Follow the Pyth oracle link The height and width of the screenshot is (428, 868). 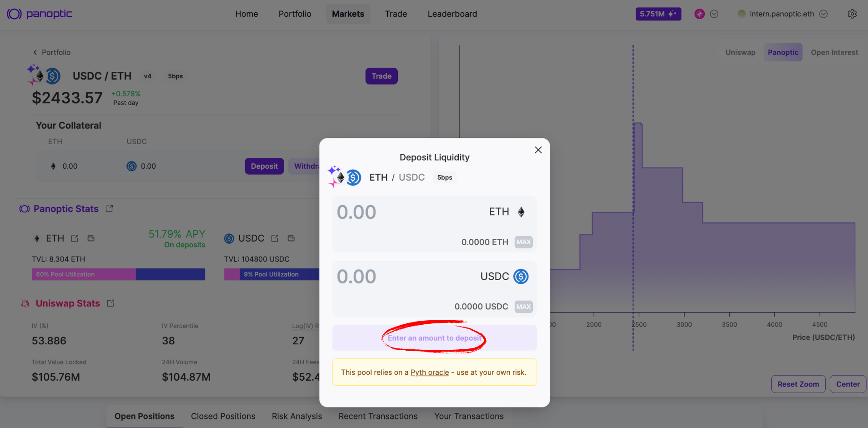point(430,373)
